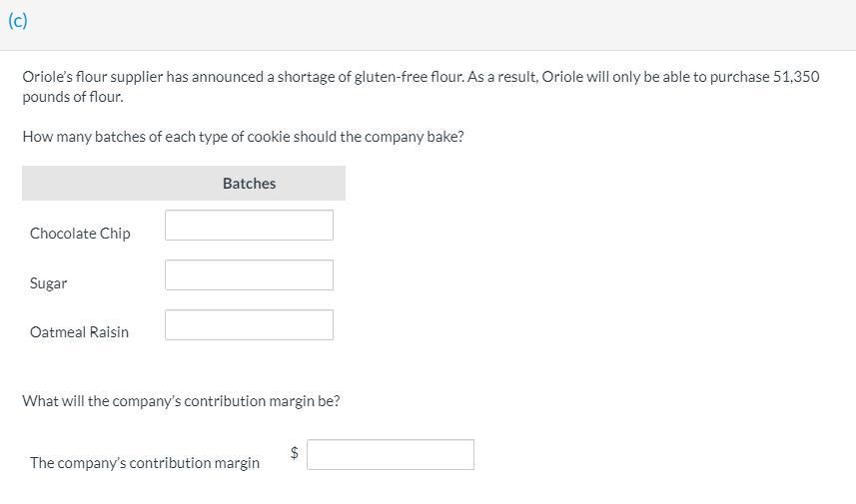856x504 pixels.
Task: Click the Oatmeal Raisin batches input field
Action: (x=249, y=325)
